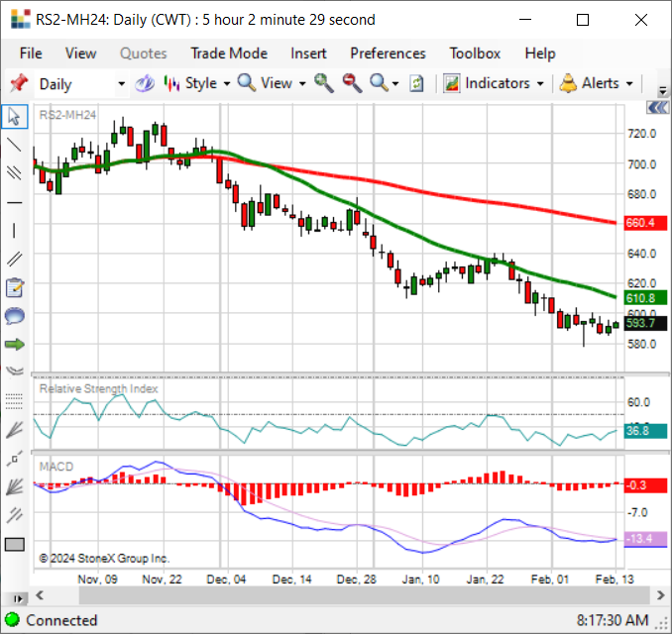Viewport: 672px width, 634px height.
Task: Click the RS2-MH24 chart symbol label
Action: (x=67, y=115)
